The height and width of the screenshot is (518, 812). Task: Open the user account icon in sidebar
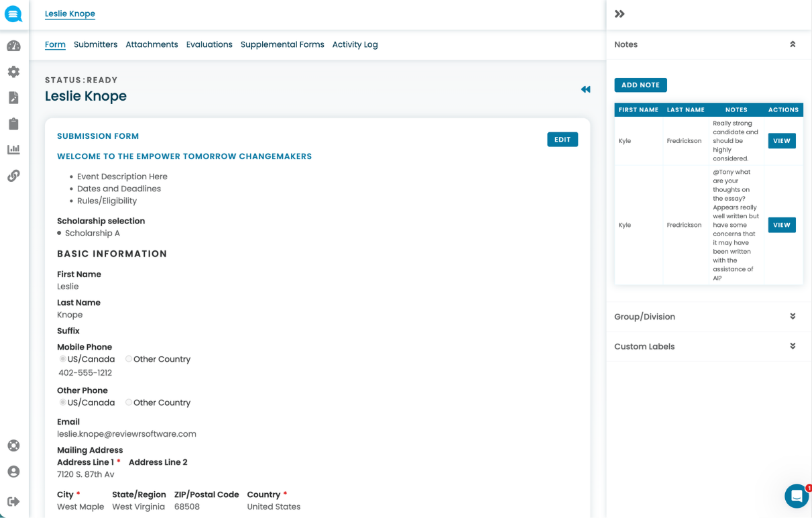[13, 472]
